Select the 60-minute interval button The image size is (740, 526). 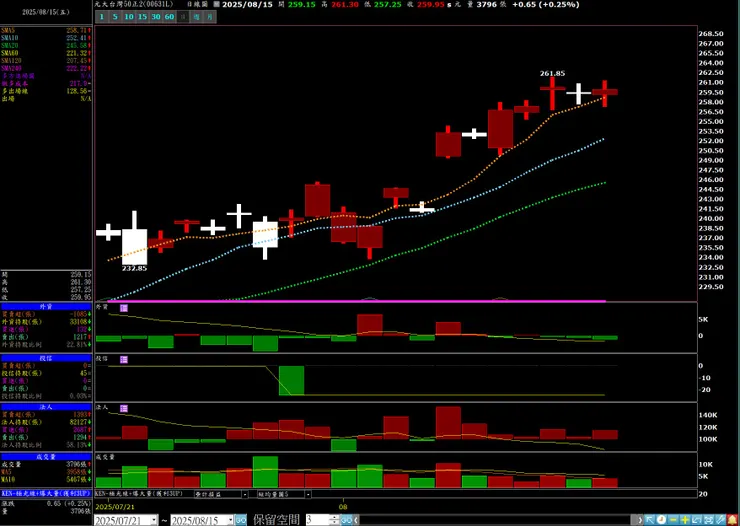click(x=169, y=17)
